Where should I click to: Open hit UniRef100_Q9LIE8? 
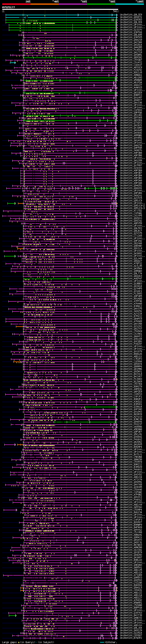[x=131, y=22]
